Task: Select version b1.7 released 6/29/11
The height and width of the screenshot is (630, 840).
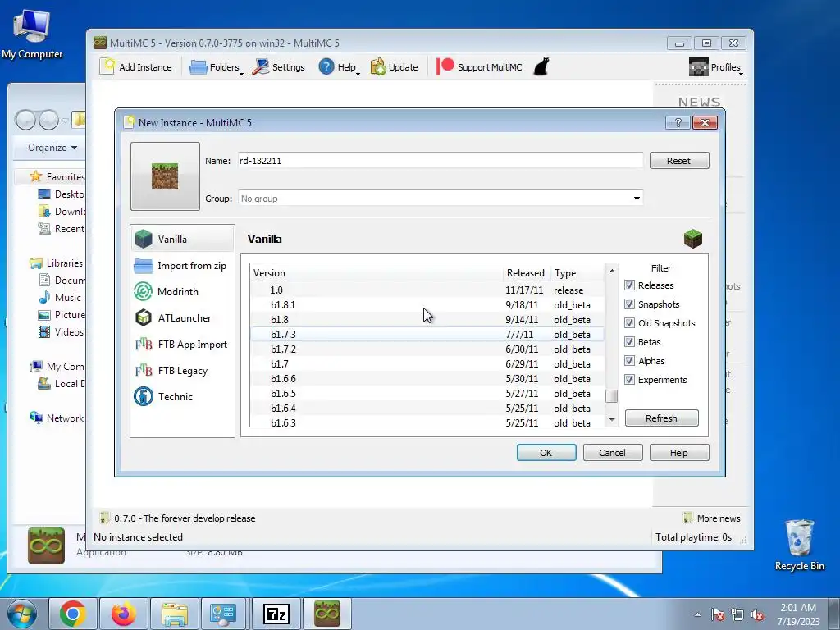Action: [x=427, y=363]
